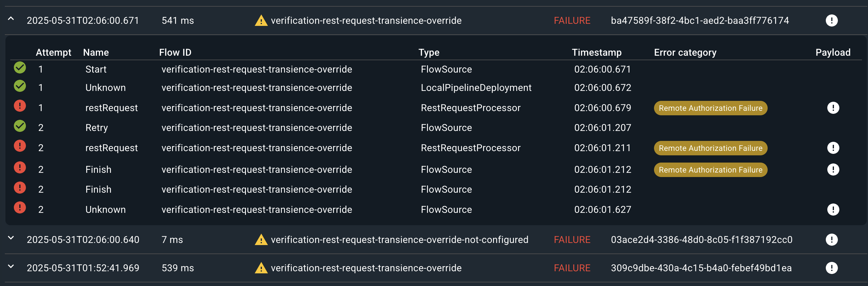This screenshot has width=868, height=286.
Task: Click the FAILURE label on the top trace
Action: [572, 20]
